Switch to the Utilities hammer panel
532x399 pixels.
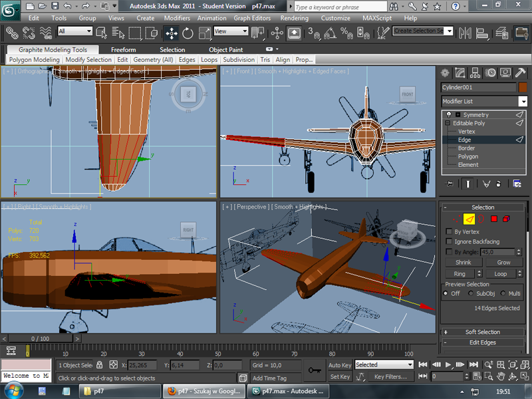(521, 73)
